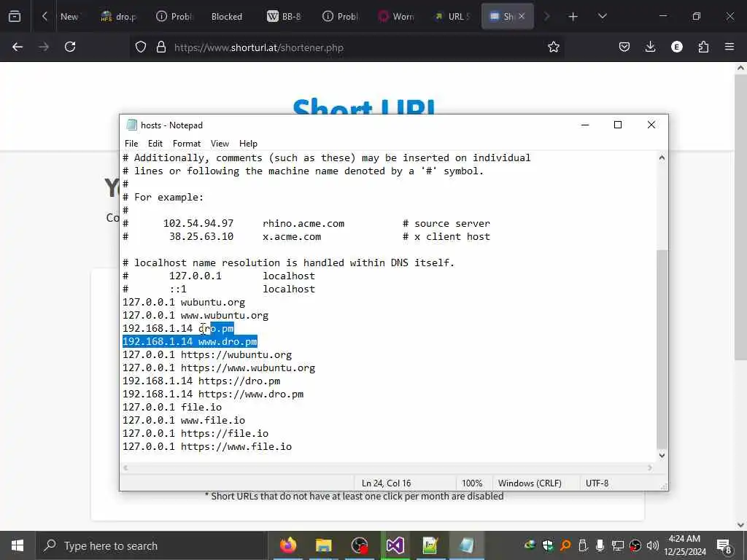Click Notepad vertical scrollbar up arrow
Viewport: 747px width, 560px height.
pos(662,157)
